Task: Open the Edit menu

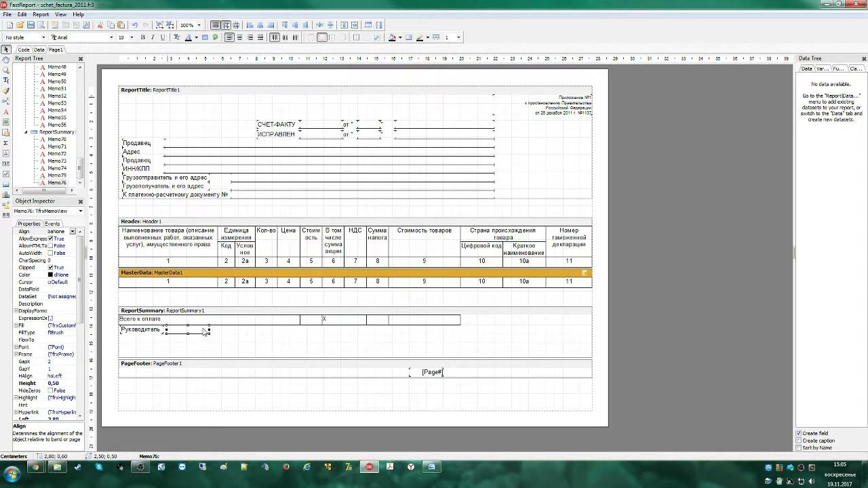Action: point(22,14)
